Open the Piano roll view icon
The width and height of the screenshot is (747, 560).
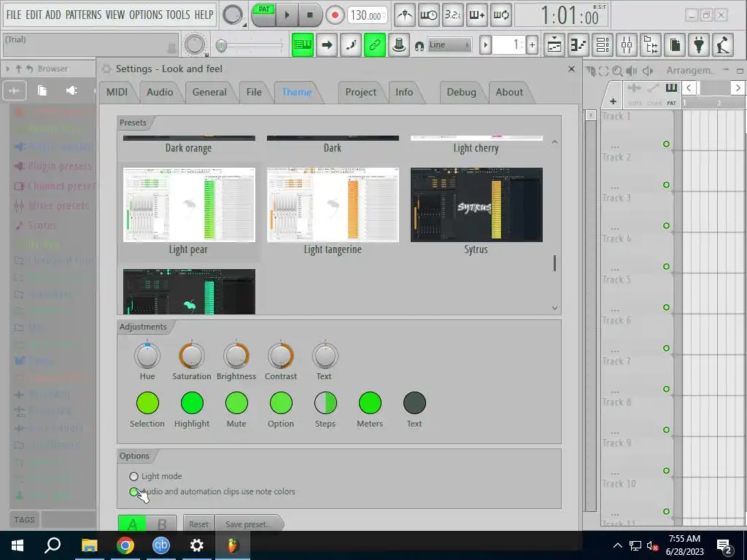click(x=578, y=44)
